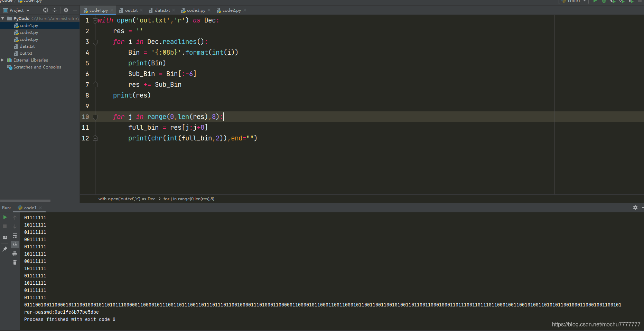Click the 'Project' panel title label
This screenshot has height=331, width=644.
pos(17,10)
